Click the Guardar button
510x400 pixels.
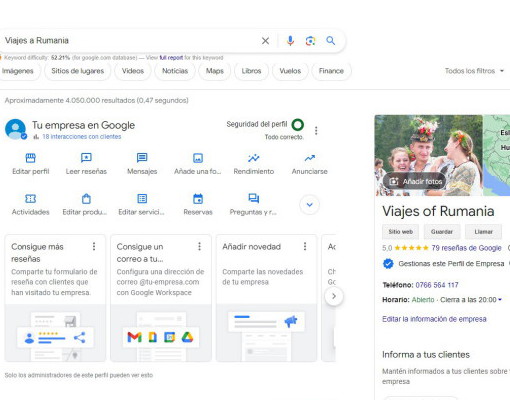click(442, 232)
